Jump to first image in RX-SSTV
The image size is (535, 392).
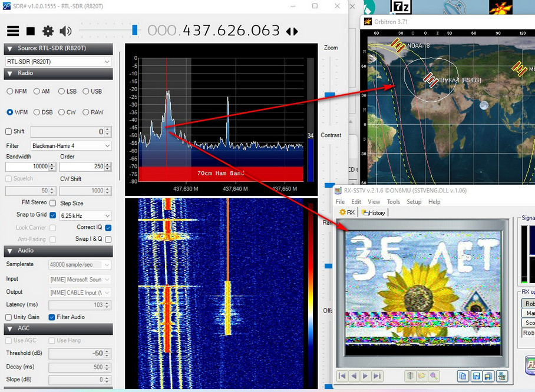[342, 376]
